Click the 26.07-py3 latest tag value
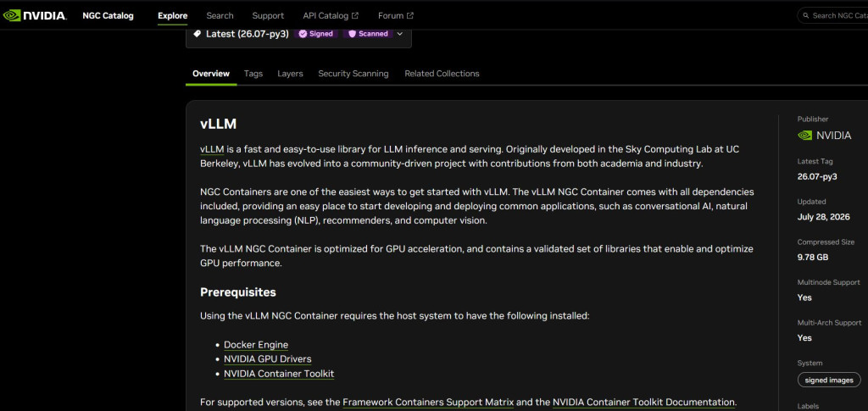Viewport: 868px width, 411px height. [x=817, y=177]
